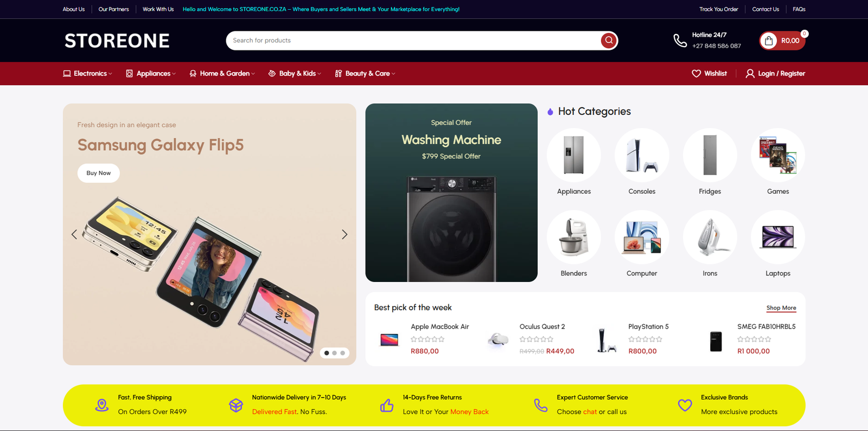
Task: Open the About Us menu item
Action: click(x=74, y=9)
